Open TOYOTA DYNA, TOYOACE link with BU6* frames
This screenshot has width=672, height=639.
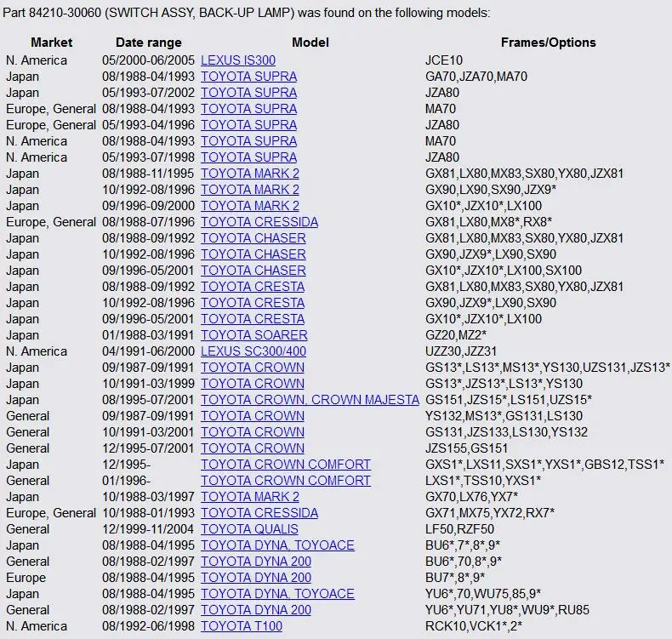point(277,545)
